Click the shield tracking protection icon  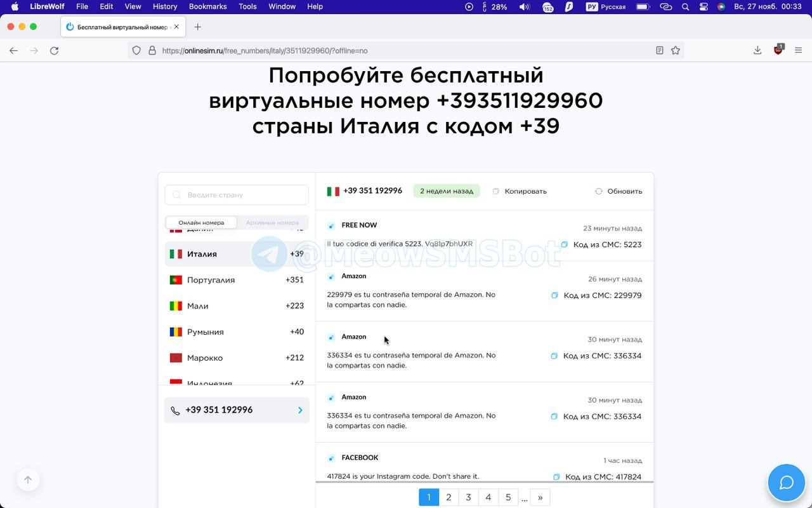pyautogui.click(x=136, y=51)
